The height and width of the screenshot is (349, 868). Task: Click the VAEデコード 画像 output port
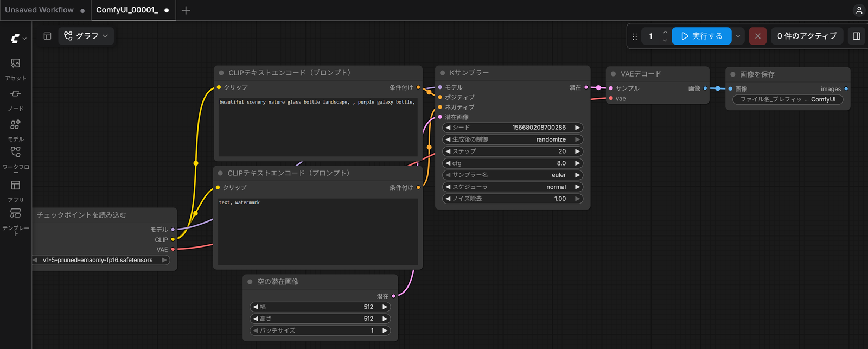pyautogui.click(x=705, y=88)
